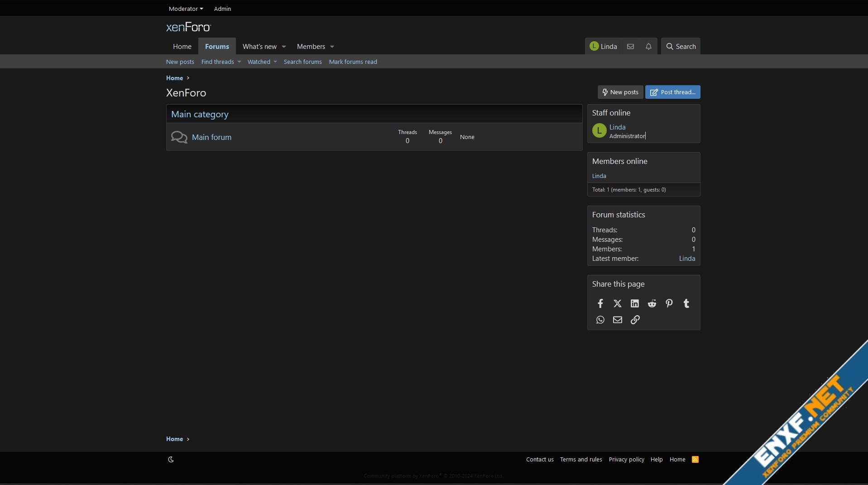This screenshot has height=485, width=868.
Task: Open the Home navigation tab
Action: (x=182, y=46)
